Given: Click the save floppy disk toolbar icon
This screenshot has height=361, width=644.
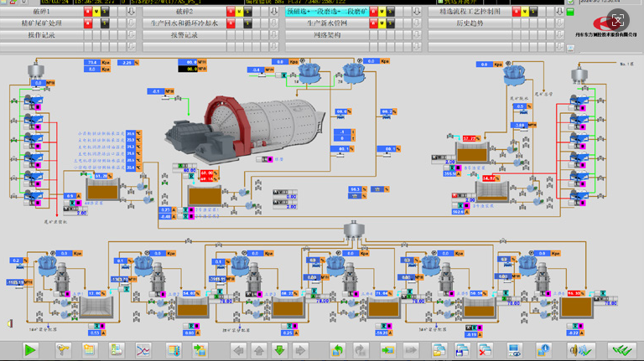Looking at the screenshot, I should pos(460,348).
